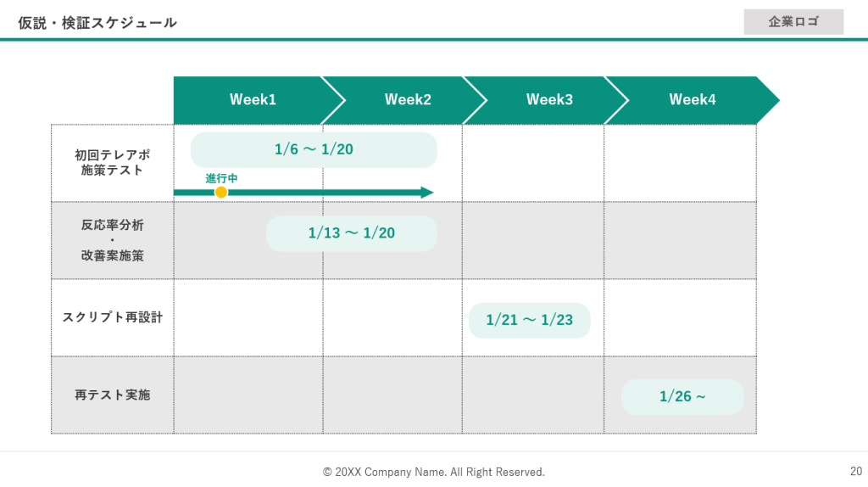Select the 再テスト実施 row label

pos(113,395)
